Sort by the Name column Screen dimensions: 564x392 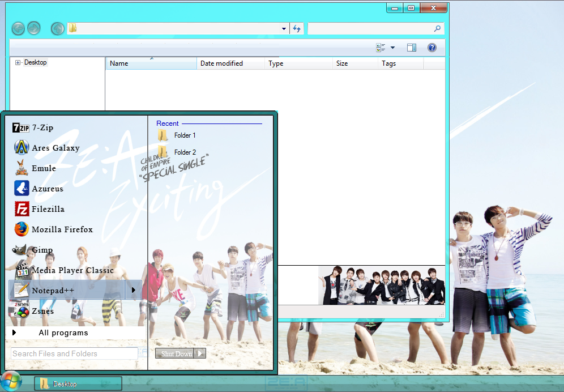pyautogui.click(x=151, y=63)
